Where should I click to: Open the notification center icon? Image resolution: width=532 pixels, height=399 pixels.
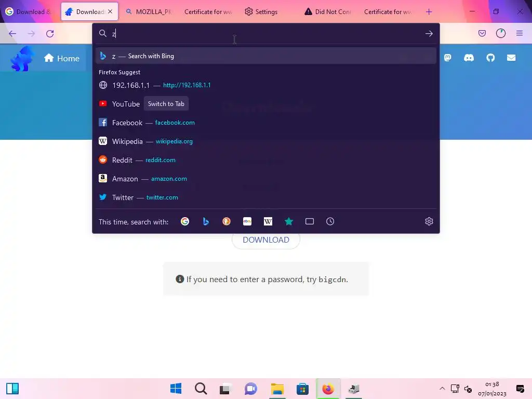tap(520, 389)
